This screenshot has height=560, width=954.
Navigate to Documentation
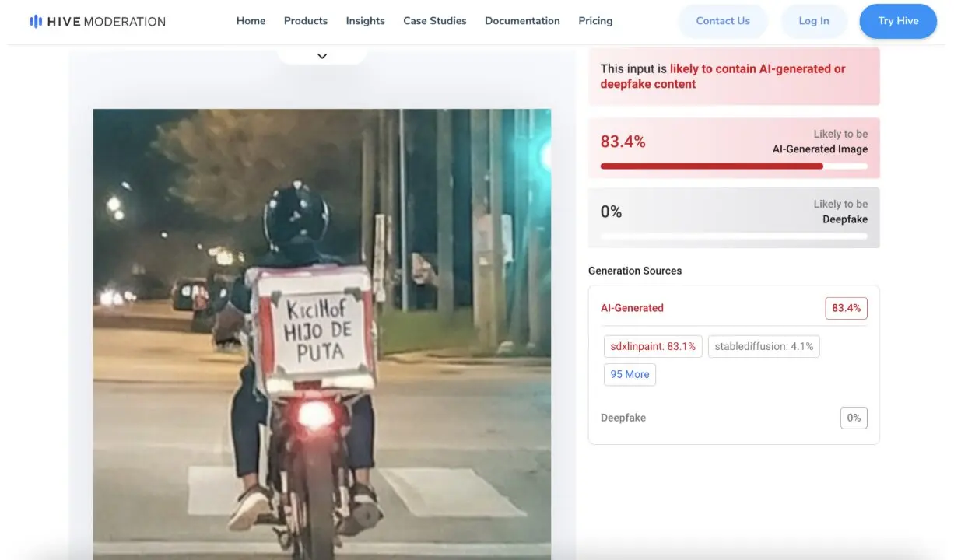tap(522, 21)
